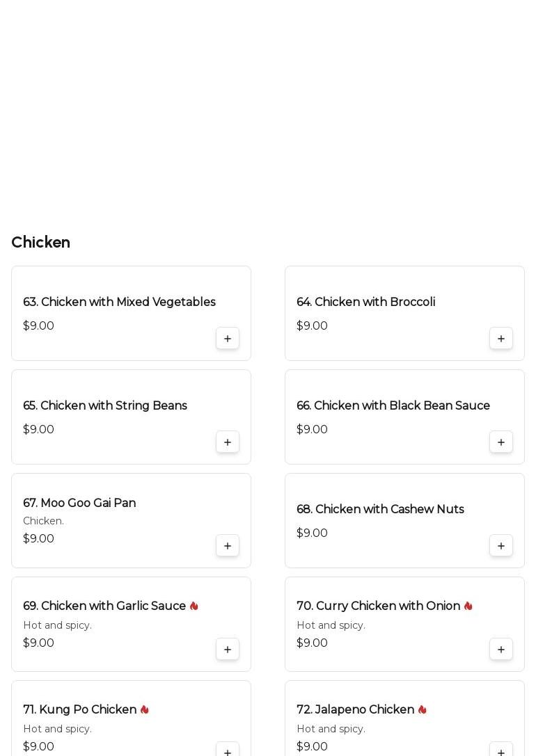Click spicy flame icon beside Jalapeno Chicken

[x=423, y=710]
